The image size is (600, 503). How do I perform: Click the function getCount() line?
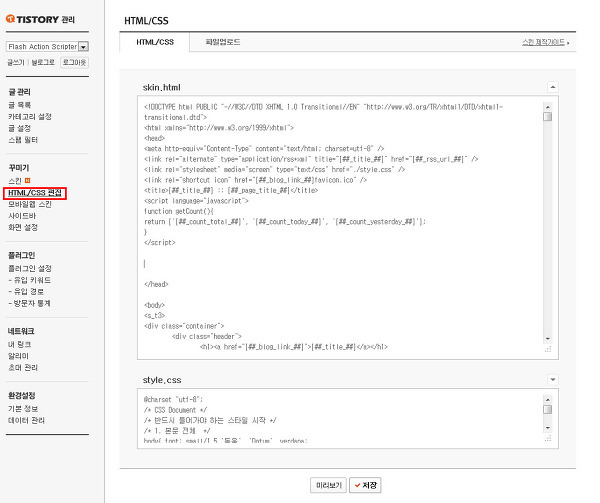point(179,211)
